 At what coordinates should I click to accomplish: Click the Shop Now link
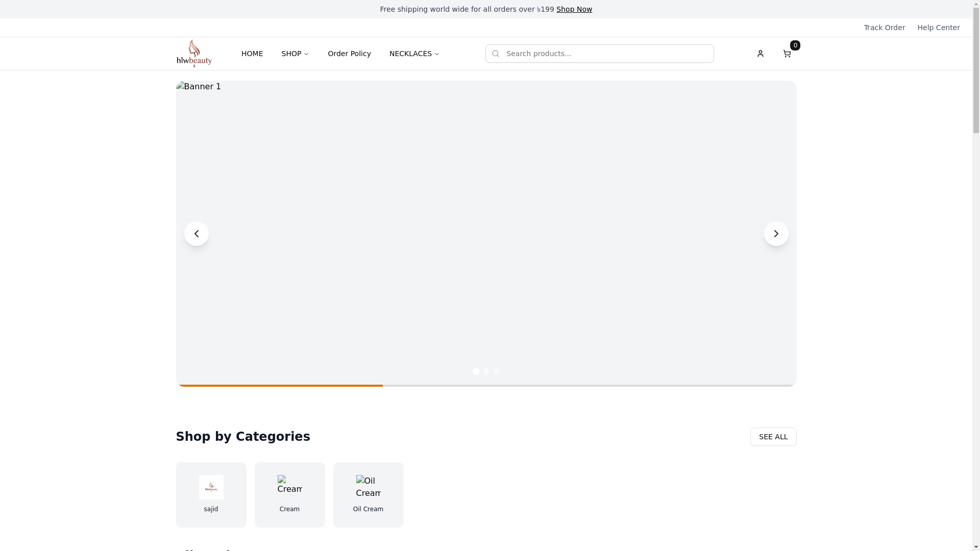coord(574,9)
